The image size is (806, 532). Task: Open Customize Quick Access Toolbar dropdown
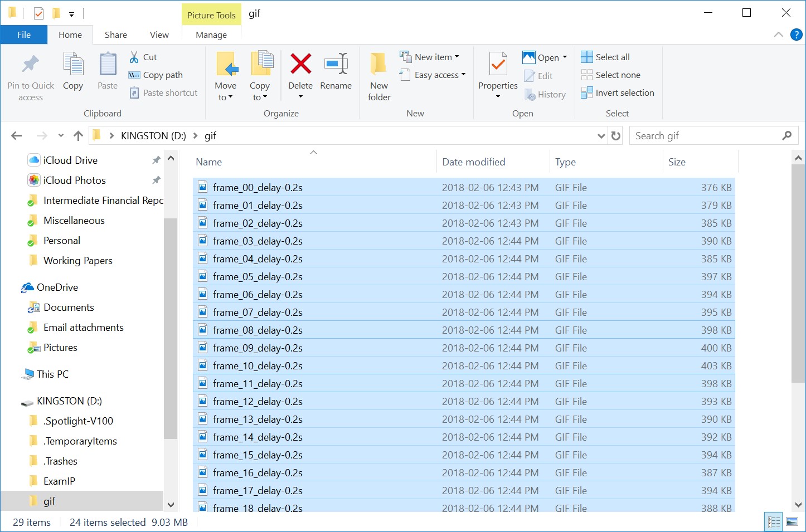coord(71,14)
